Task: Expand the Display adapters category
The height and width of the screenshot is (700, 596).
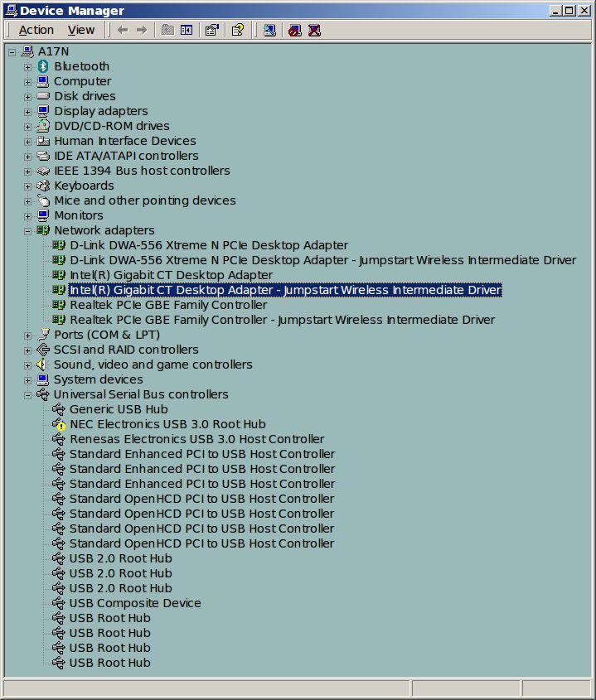Action: 27,112
